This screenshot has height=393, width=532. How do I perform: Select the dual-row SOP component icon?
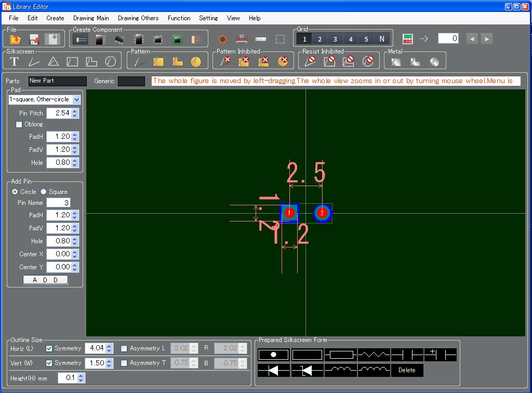click(139, 40)
